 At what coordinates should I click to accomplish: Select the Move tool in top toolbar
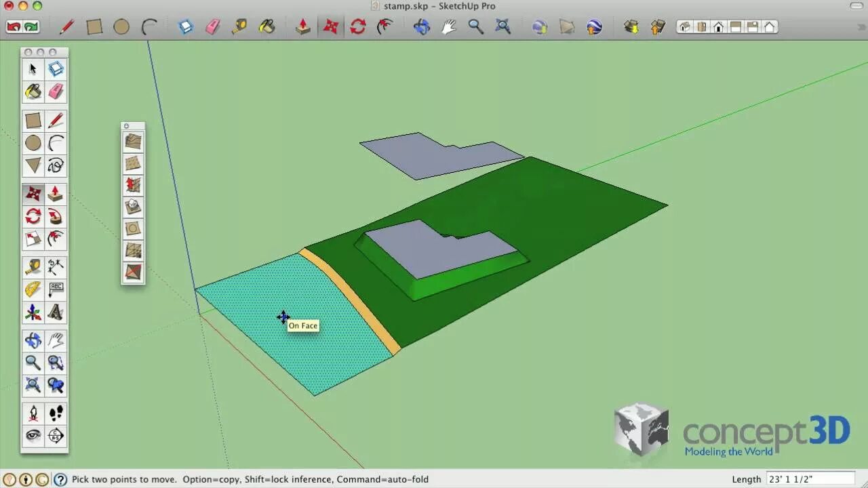point(331,27)
